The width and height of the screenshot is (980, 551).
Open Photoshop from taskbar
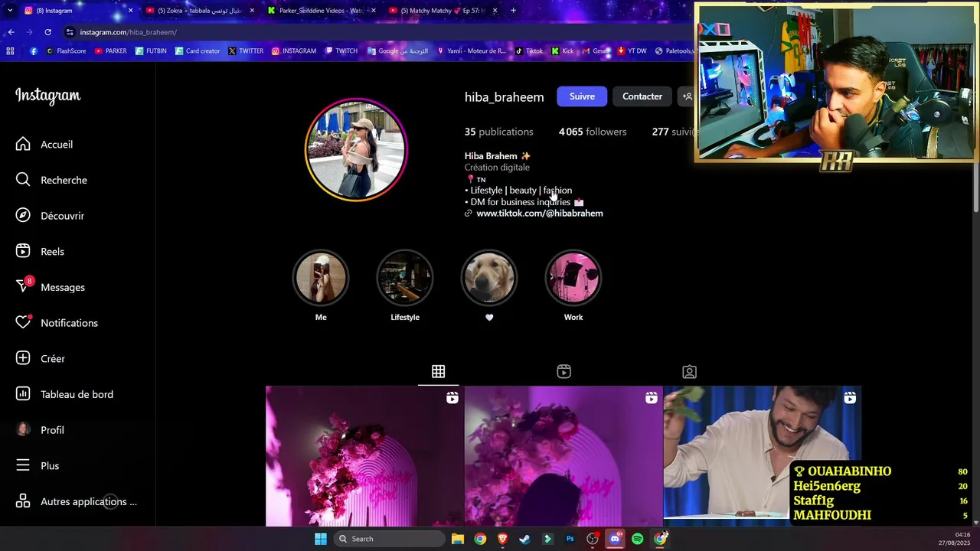(570, 539)
